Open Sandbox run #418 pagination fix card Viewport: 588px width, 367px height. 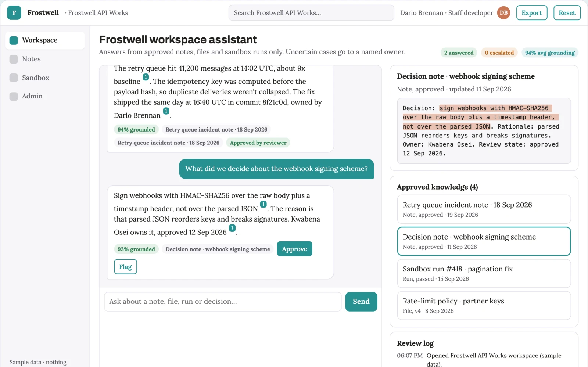tap(484, 273)
